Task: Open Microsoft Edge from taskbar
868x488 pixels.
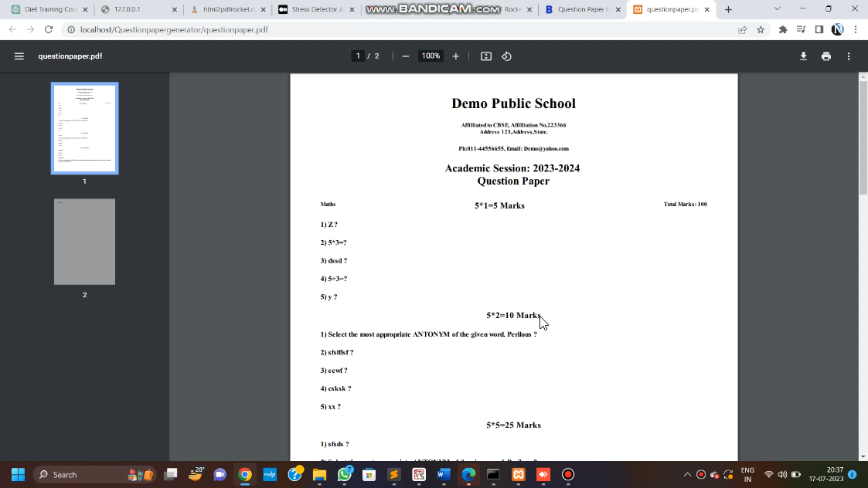Action: click(x=468, y=475)
